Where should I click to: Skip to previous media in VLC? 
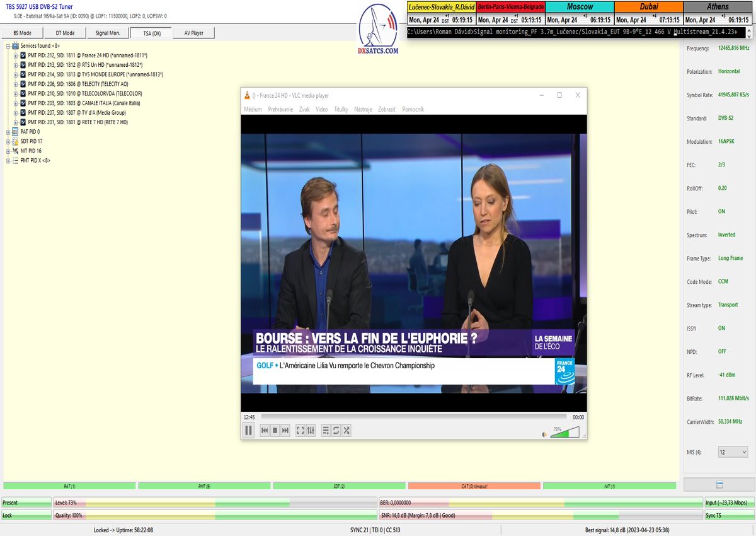click(x=265, y=431)
